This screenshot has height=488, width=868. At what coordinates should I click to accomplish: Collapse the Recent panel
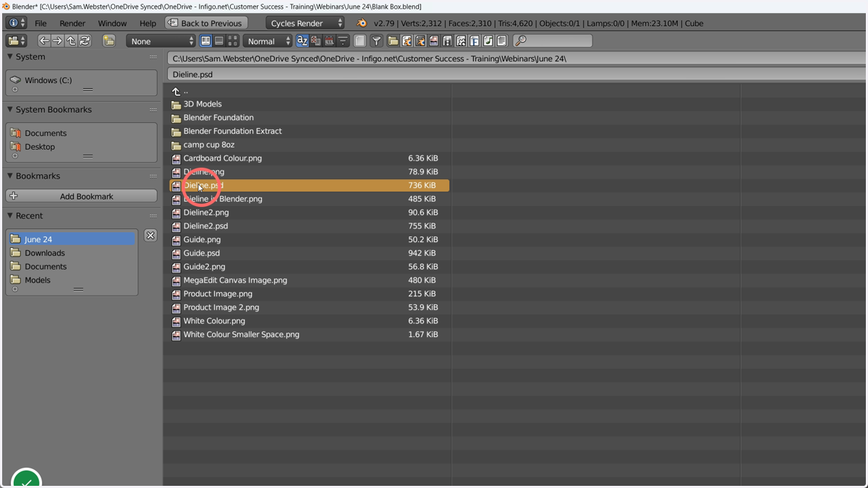point(10,215)
